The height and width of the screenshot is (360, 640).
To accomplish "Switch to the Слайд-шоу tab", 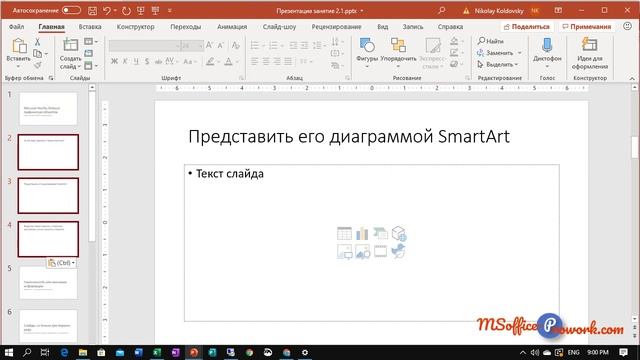I will pos(279,27).
